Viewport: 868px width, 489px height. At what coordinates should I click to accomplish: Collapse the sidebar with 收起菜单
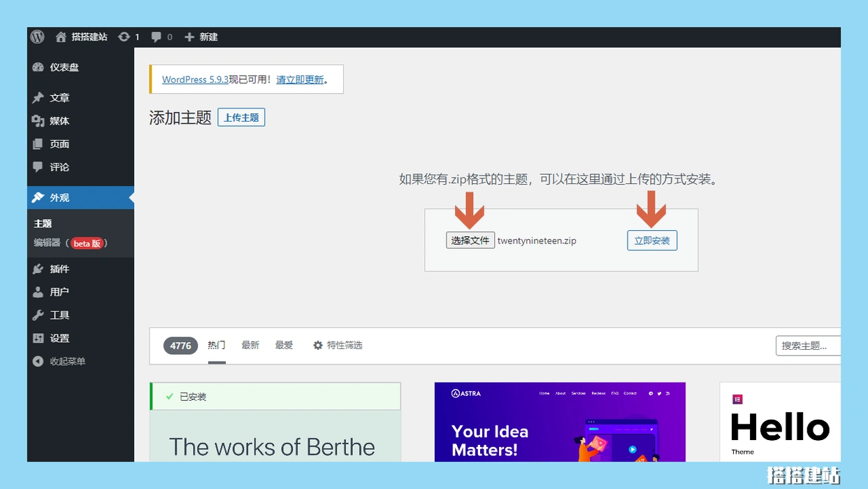(x=67, y=361)
